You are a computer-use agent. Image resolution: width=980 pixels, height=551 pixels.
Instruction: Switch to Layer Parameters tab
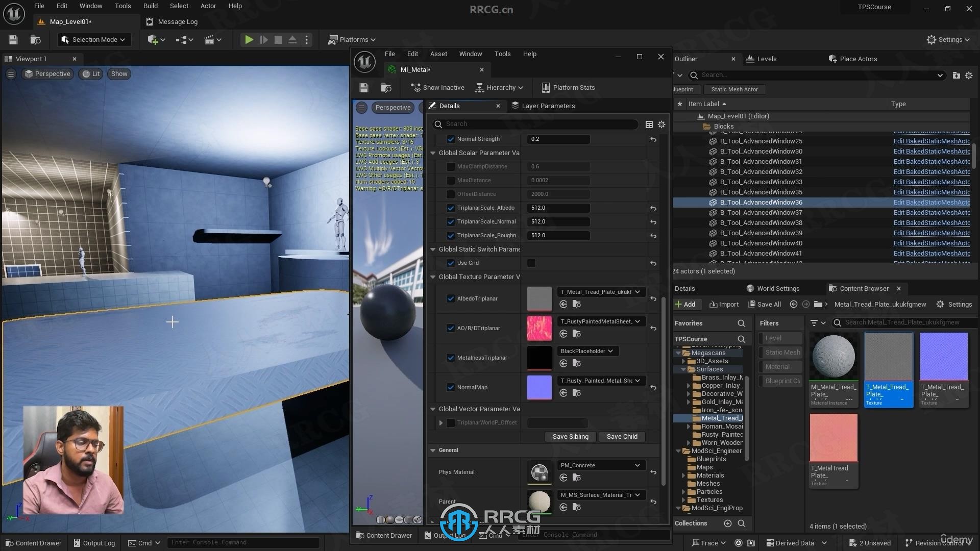pyautogui.click(x=549, y=106)
